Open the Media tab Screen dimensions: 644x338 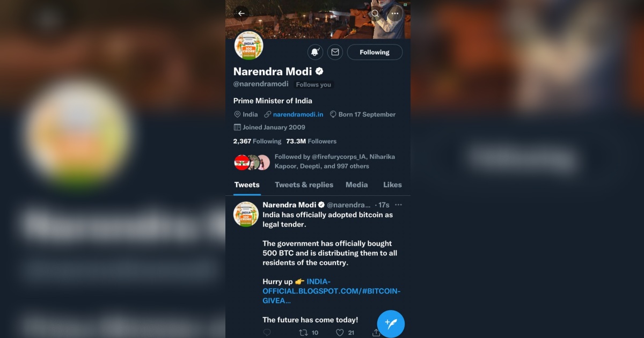(356, 185)
